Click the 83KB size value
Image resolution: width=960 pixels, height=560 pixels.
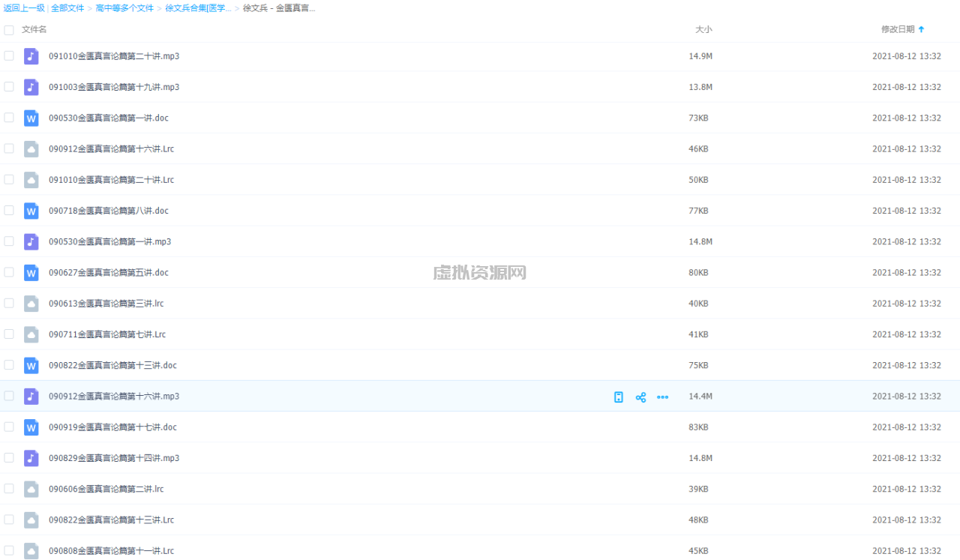698,427
